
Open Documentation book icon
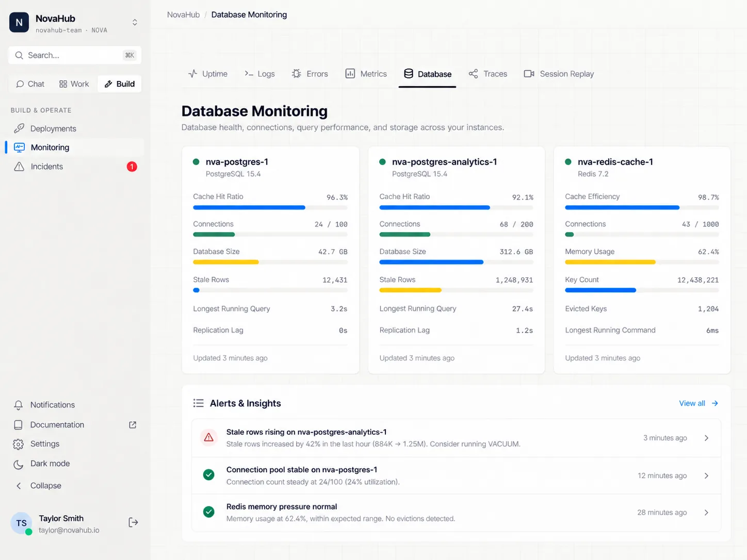(x=19, y=425)
